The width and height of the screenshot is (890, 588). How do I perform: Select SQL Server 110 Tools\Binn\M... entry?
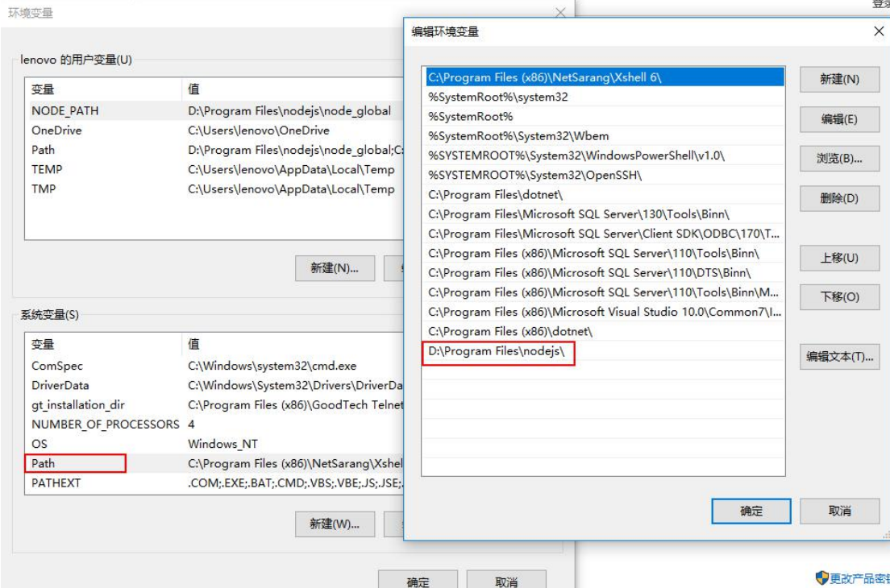(x=605, y=292)
